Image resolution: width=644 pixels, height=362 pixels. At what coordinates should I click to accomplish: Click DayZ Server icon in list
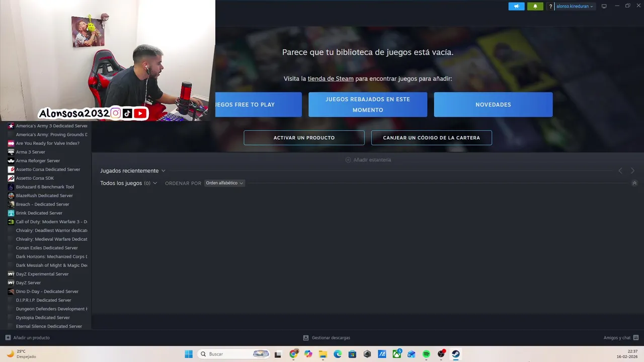[11, 283]
